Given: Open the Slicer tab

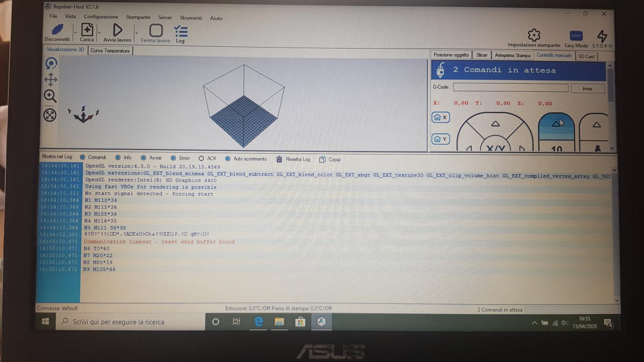Looking at the screenshot, I should 482,55.
